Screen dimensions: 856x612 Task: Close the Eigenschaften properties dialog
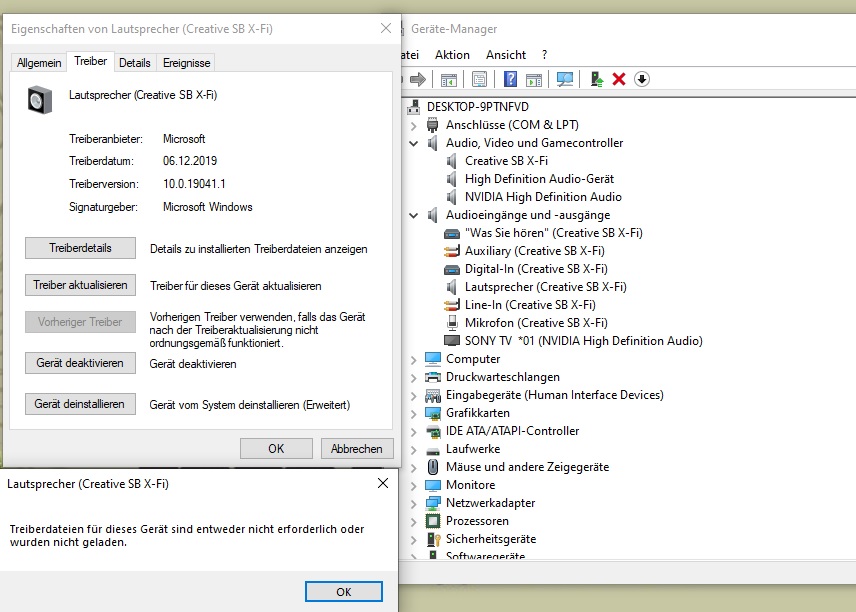pos(386,28)
